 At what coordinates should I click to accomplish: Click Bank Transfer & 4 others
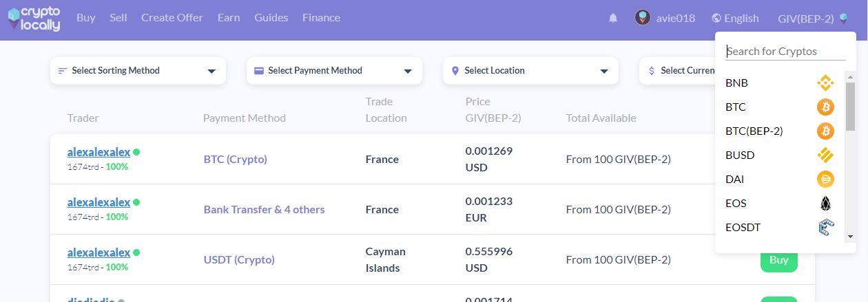click(265, 209)
